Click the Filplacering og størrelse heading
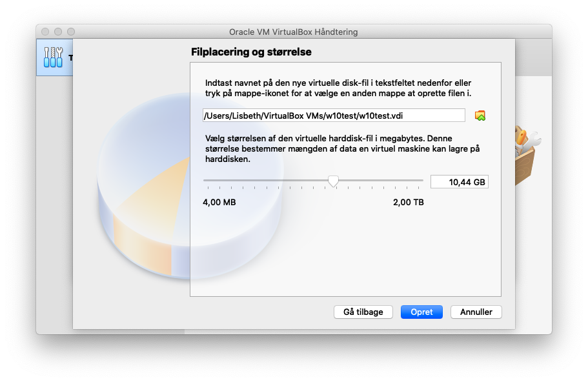588x382 pixels. click(x=251, y=52)
